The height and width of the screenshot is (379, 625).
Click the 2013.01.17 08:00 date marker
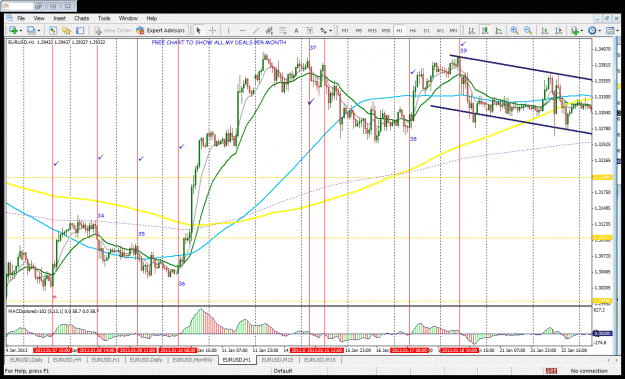tap(409, 350)
